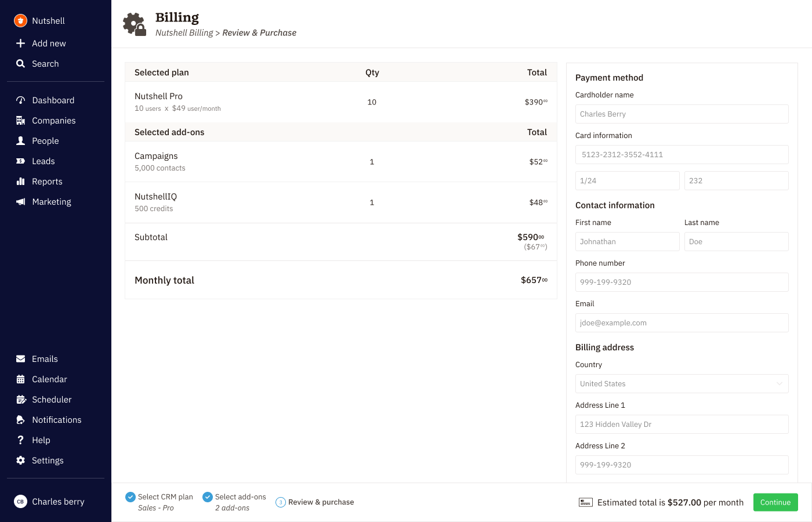Click the '10 users x $49 user/month' text
The width and height of the screenshot is (812, 522).
coord(177,108)
